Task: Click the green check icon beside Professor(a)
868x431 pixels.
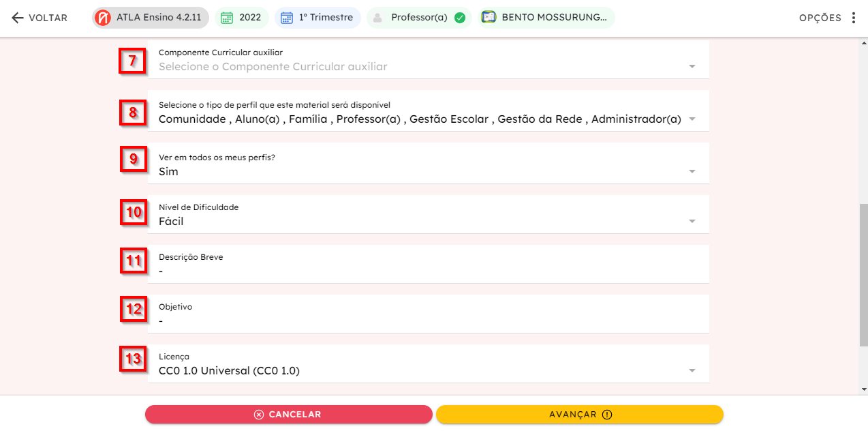Action: [x=460, y=18]
